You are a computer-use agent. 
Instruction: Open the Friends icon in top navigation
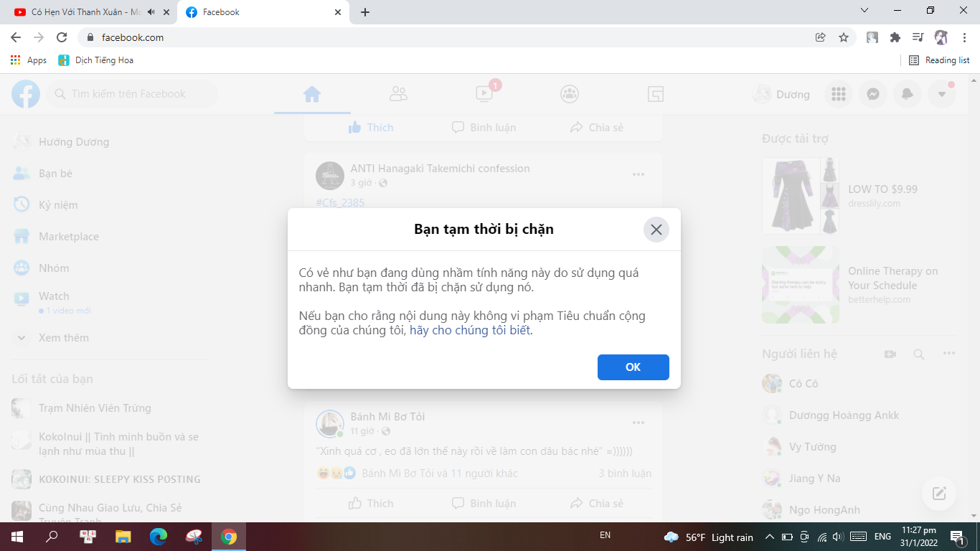[397, 93]
